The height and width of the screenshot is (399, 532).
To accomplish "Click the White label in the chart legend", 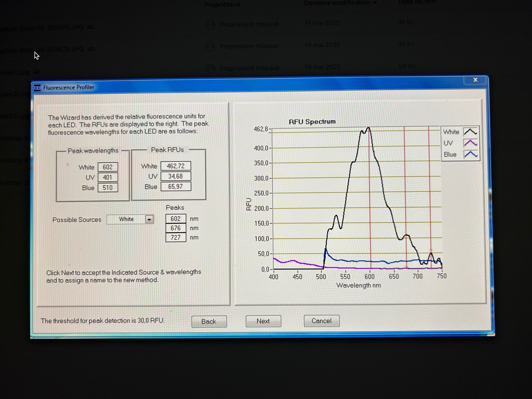I will 451,132.
